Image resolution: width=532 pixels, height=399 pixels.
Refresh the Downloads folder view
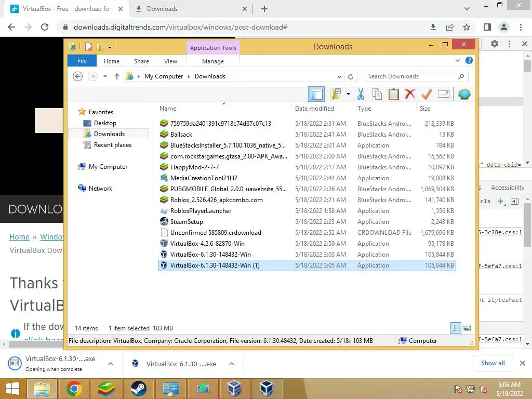[351, 76]
